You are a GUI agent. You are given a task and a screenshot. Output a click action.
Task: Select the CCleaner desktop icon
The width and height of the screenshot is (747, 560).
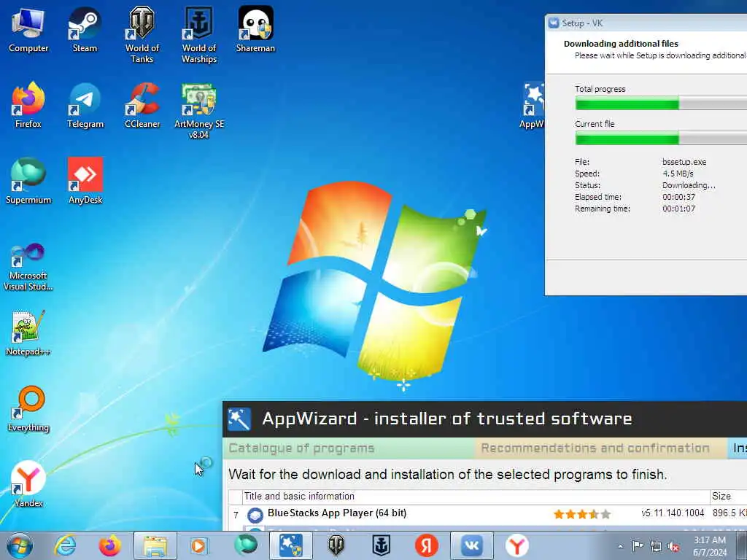[142, 105]
